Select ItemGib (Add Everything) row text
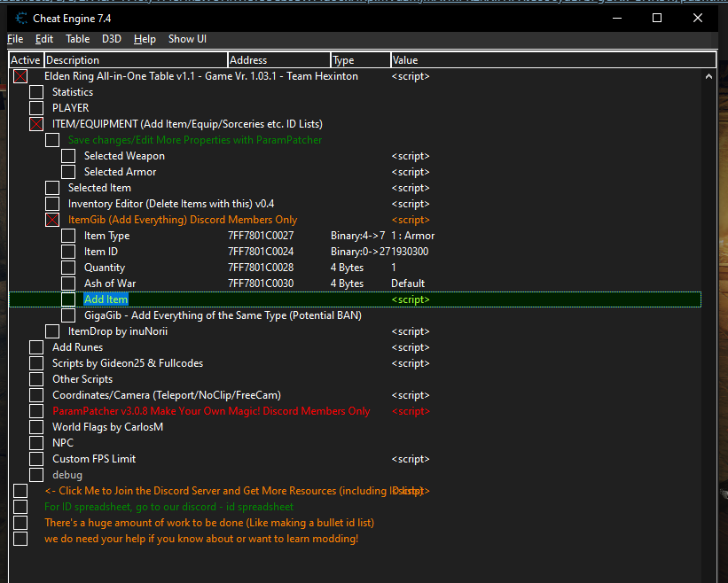Screen dimensions: 728x583 click(x=183, y=220)
